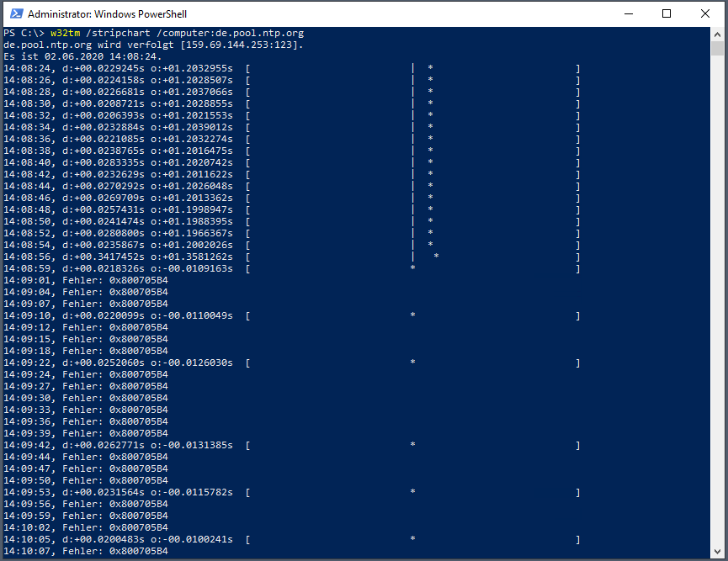Click the Fehler line at 14:09:01
Image resolution: width=728 pixels, height=561 pixels.
pyautogui.click(x=86, y=281)
